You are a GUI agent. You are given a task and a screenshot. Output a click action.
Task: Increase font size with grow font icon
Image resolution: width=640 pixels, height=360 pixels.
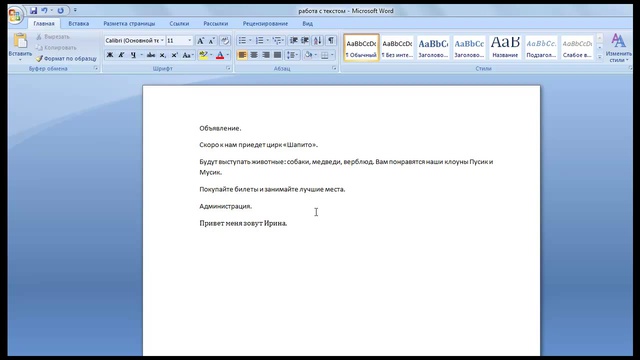[x=200, y=41]
